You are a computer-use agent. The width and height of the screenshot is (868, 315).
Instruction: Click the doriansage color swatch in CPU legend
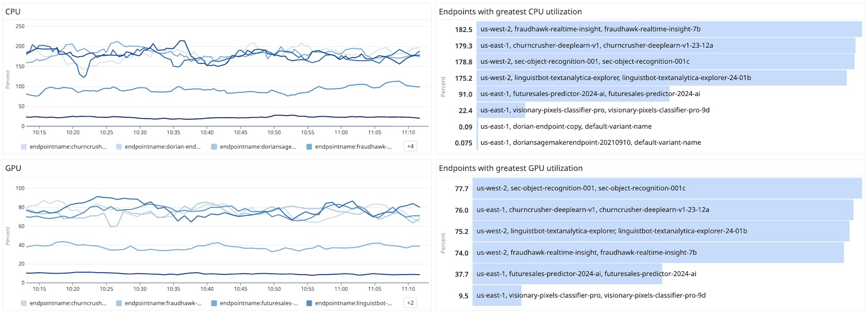point(214,147)
